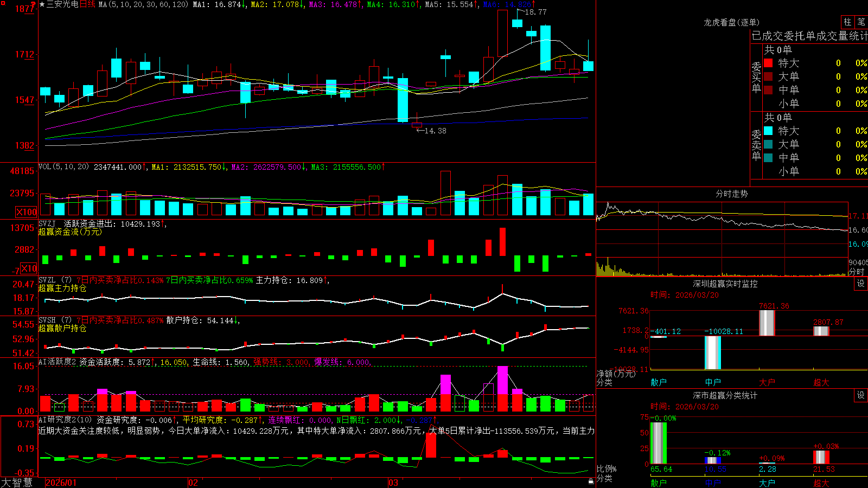Click 大户 under the 实时监控 bar chart
The height and width of the screenshot is (488, 868).
pos(767,382)
